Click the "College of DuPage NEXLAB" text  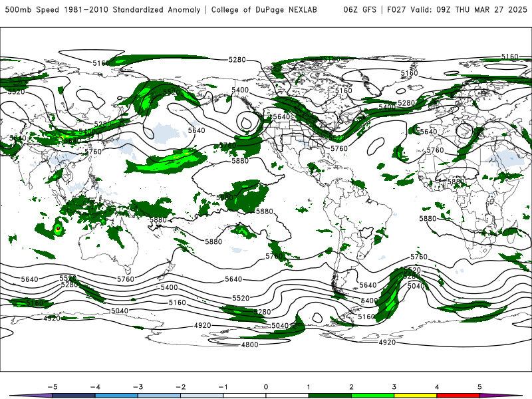[x=264, y=10]
